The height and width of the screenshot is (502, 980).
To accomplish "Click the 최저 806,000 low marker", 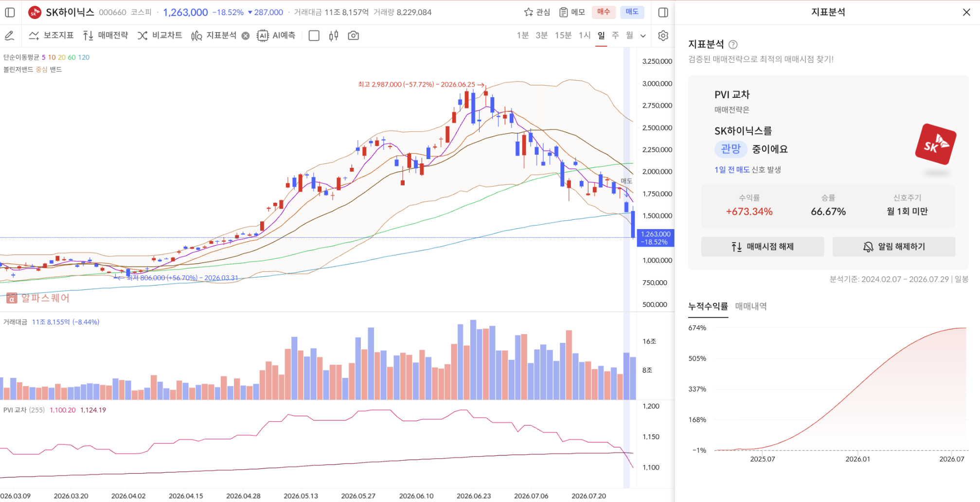I will click(177, 278).
